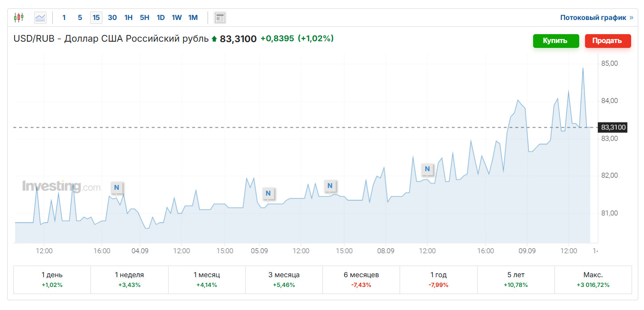Viewport: 644px width, 310px height.
Task: Open the news layout icon in toolbar
Action: [x=220, y=18]
